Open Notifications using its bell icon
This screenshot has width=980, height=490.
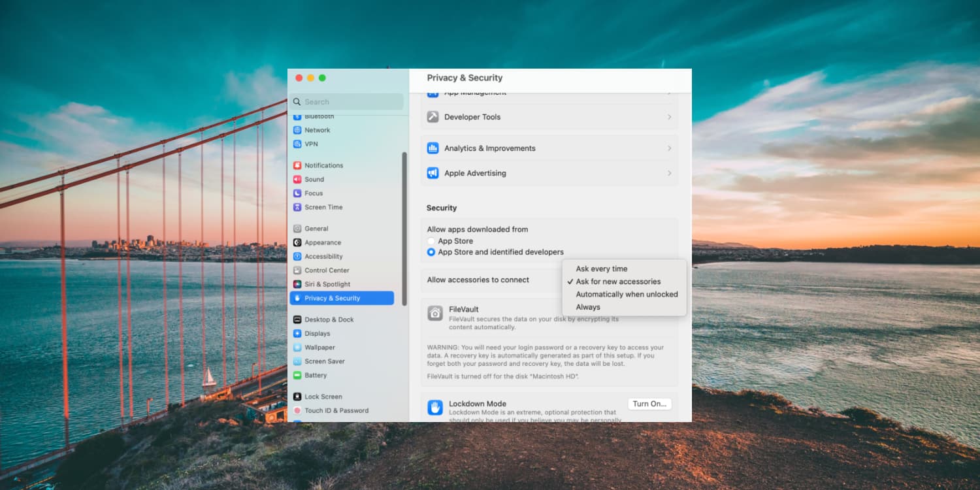pyautogui.click(x=297, y=165)
